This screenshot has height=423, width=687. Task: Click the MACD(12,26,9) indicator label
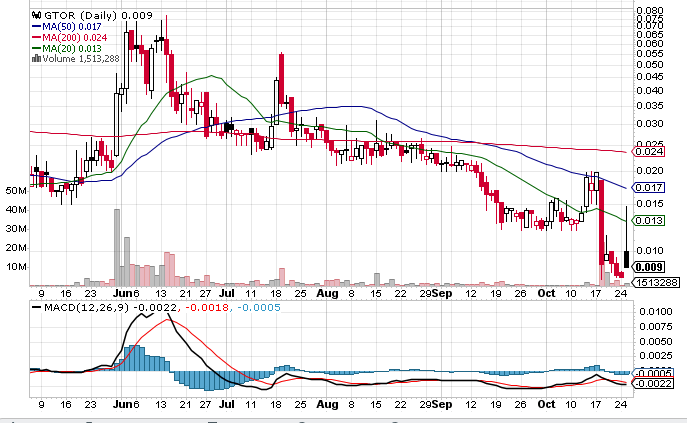86,308
